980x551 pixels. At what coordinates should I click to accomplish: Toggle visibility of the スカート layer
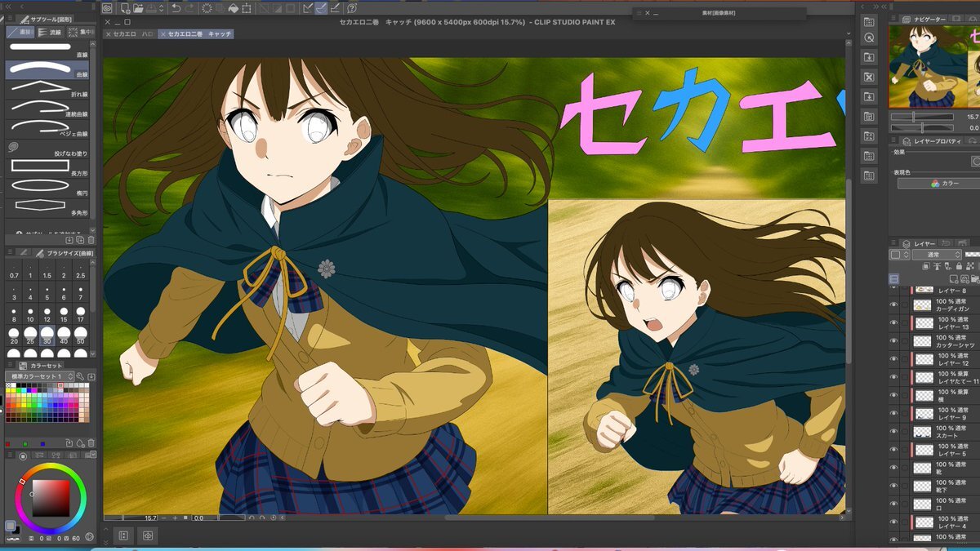893,432
